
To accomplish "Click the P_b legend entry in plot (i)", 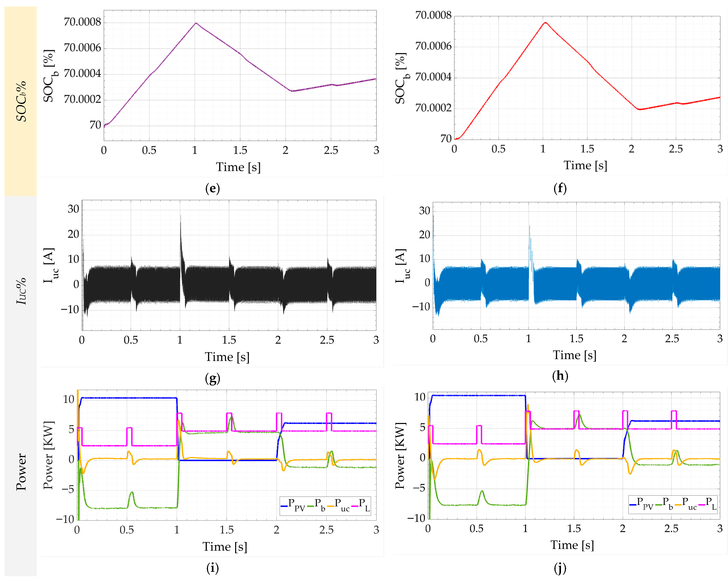I will [x=316, y=505].
